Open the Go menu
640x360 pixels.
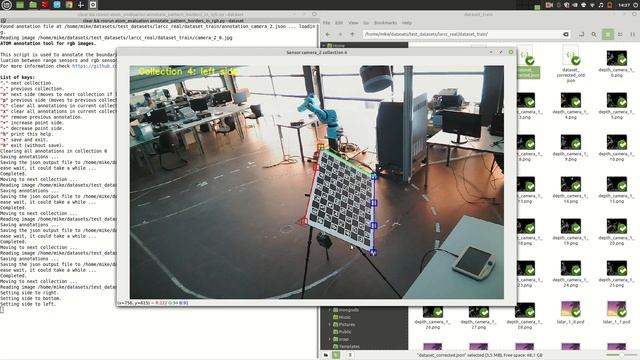[366, 23]
